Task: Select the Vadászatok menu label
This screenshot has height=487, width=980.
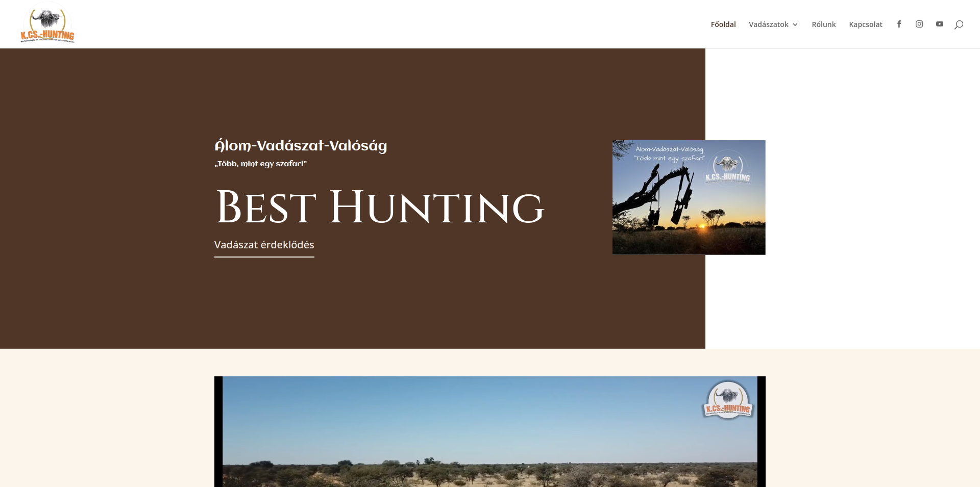Action: coord(768,24)
